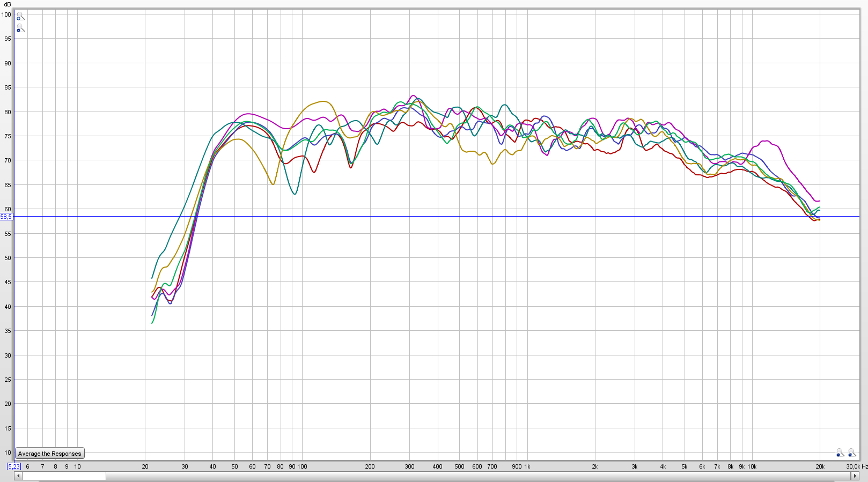
Task: Click the Average the Responses button
Action: (50, 454)
